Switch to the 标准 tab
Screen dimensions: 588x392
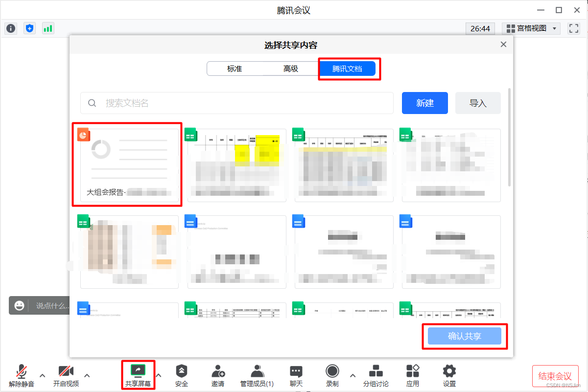coord(235,69)
